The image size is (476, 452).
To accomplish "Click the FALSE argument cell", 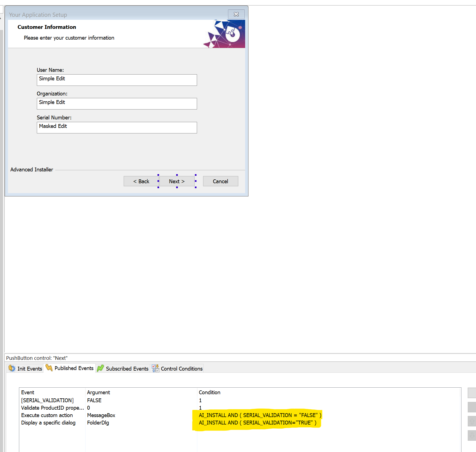I will pyautogui.click(x=94, y=400).
